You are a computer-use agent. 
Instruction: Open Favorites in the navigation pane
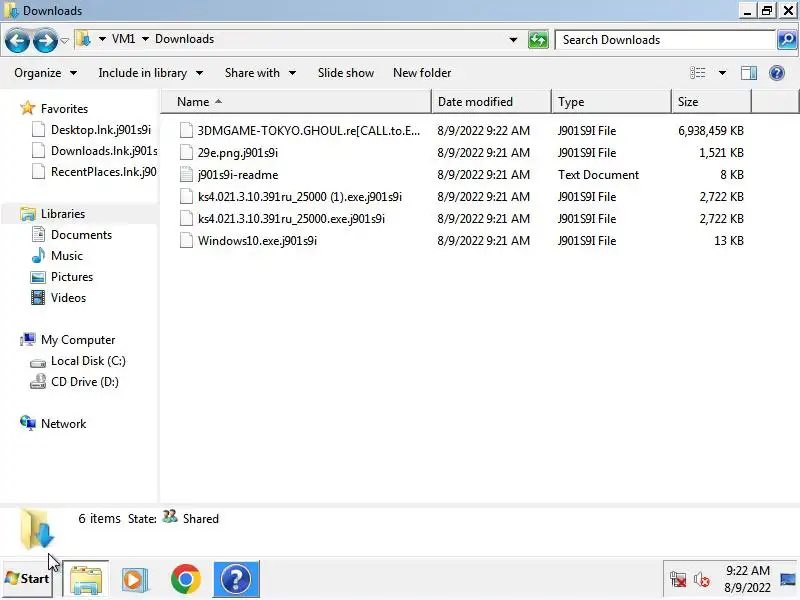[x=64, y=109]
